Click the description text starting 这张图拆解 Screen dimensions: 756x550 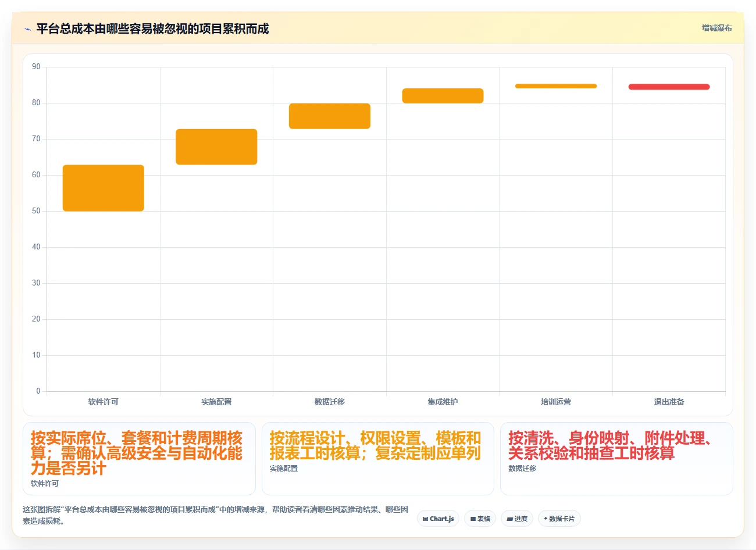coord(215,515)
